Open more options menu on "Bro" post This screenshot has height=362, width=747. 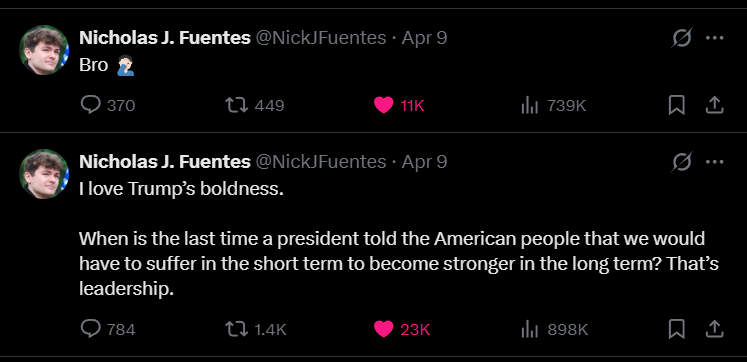point(715,38)
